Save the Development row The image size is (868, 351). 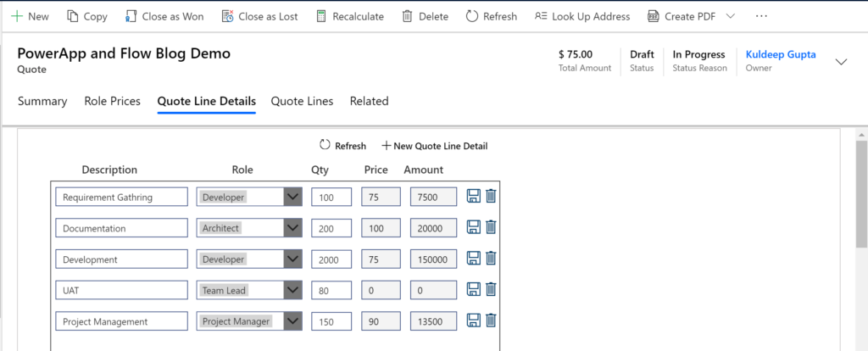pyautogui.click(x=473, y=258)
